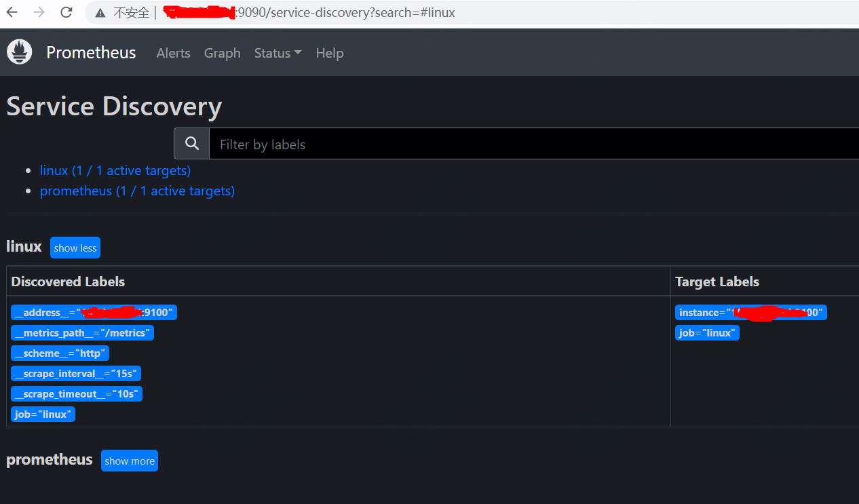Select the job="linux" target label badge
859x504 pixels.
click(x=707, y=332)
